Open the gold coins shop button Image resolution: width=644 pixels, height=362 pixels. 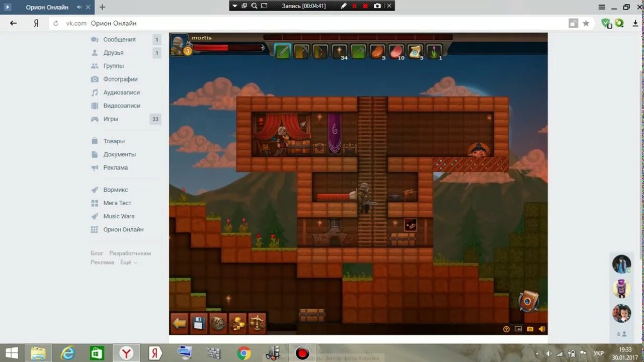pyautogui.click(x=237, y=323)
